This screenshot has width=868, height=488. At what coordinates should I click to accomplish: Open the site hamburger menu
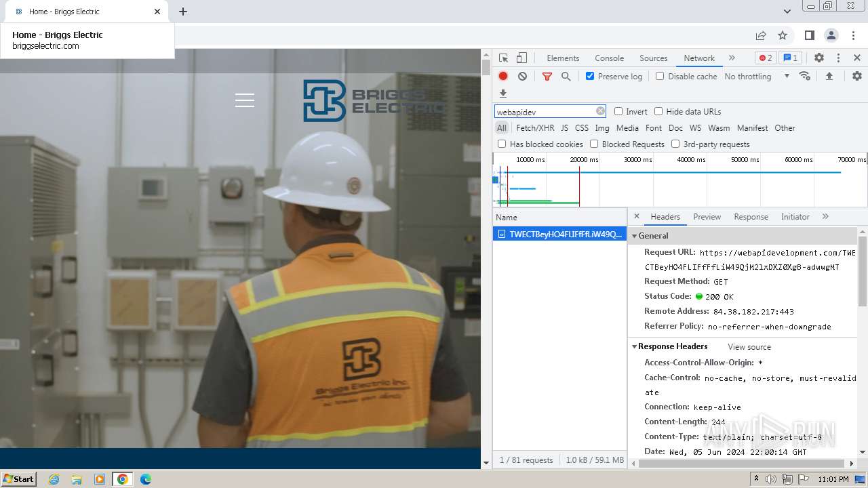tap(245, 100)
